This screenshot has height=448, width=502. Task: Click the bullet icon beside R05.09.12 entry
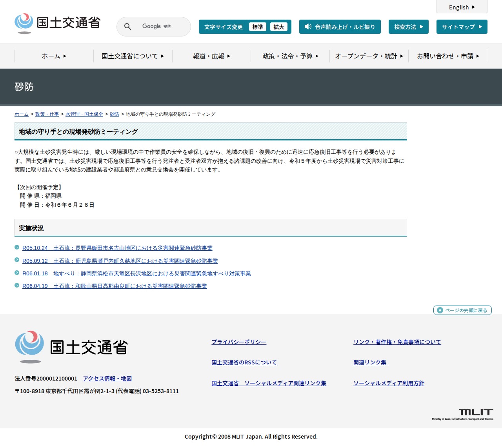point(17,260)
